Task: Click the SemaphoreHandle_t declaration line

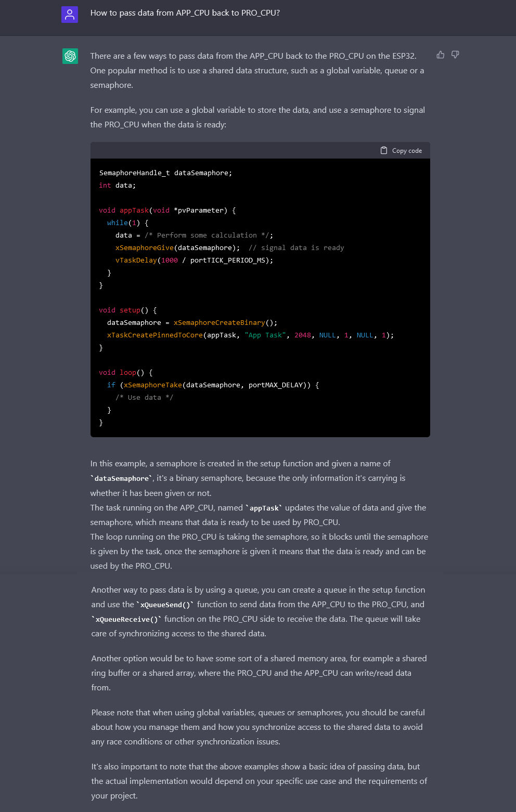Action: coord(165,173)
